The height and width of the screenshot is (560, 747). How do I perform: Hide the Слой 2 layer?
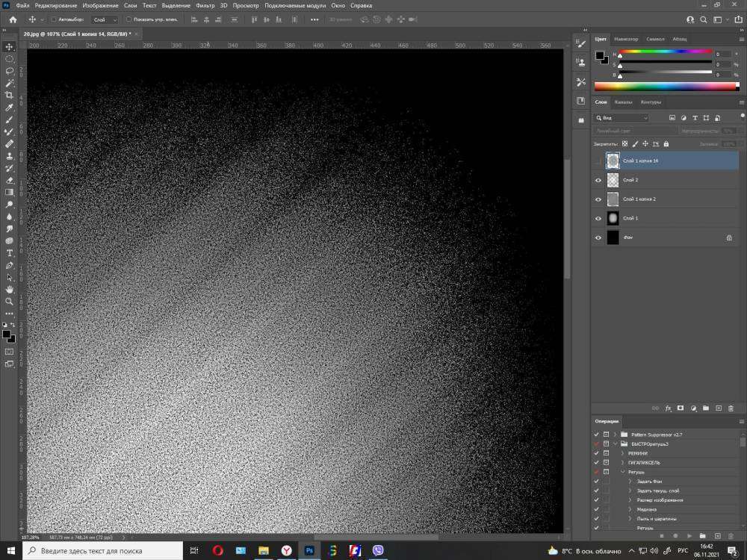(x=598, y=180)
